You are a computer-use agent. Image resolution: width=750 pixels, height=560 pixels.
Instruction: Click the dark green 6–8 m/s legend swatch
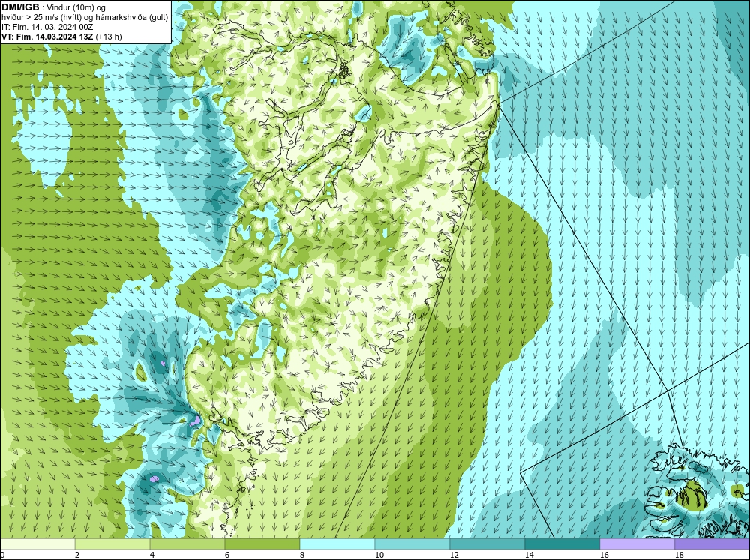pyautogui.click(x=262, y=544)
